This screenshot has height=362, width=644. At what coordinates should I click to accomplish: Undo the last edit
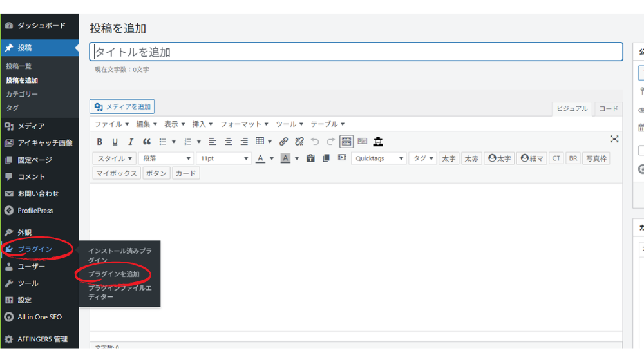coord(315,142)
